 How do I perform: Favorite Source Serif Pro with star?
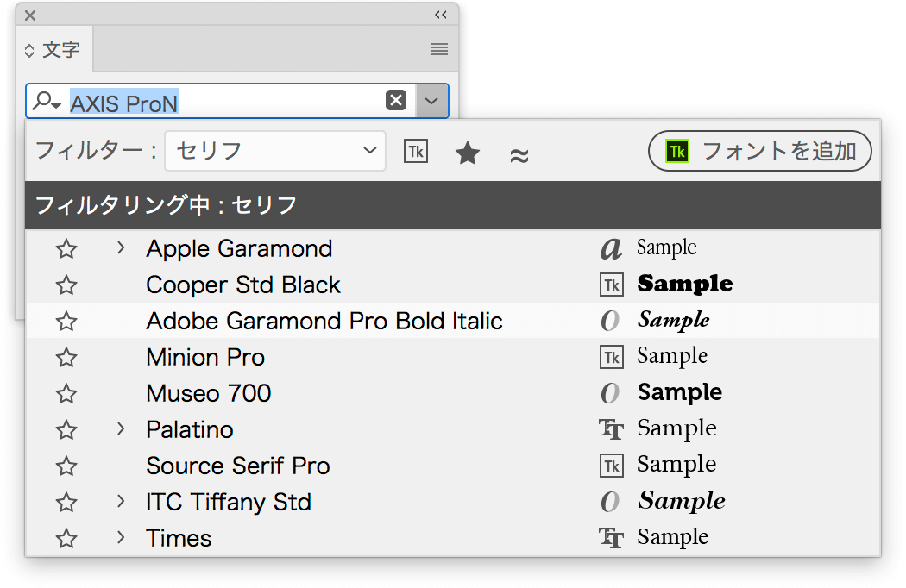pyautogui.click(x=66, y=466)
